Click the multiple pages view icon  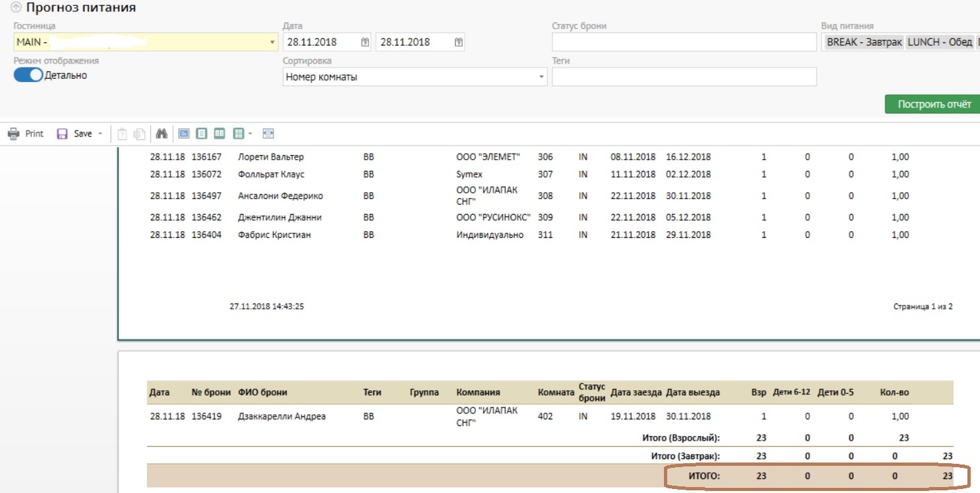pos(239,134)
